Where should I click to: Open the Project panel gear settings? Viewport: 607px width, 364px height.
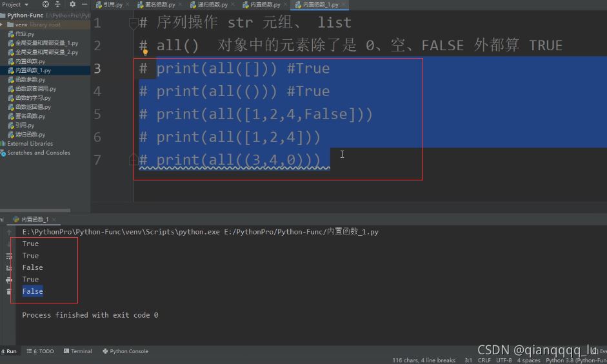pos(72,5)
